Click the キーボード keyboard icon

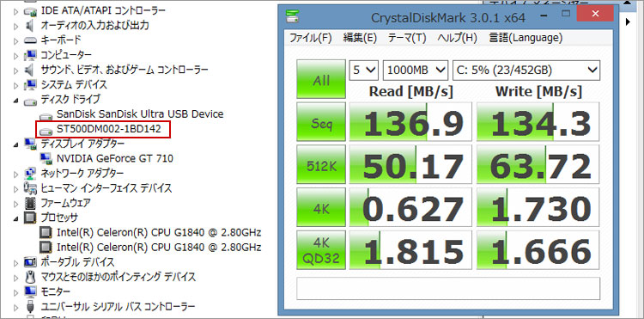(x=30, y=40)
